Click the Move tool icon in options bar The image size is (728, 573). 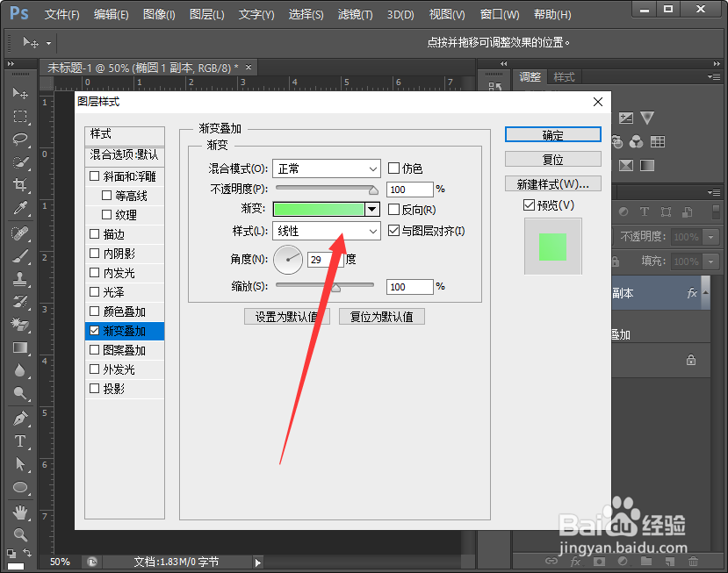[31, 43]
